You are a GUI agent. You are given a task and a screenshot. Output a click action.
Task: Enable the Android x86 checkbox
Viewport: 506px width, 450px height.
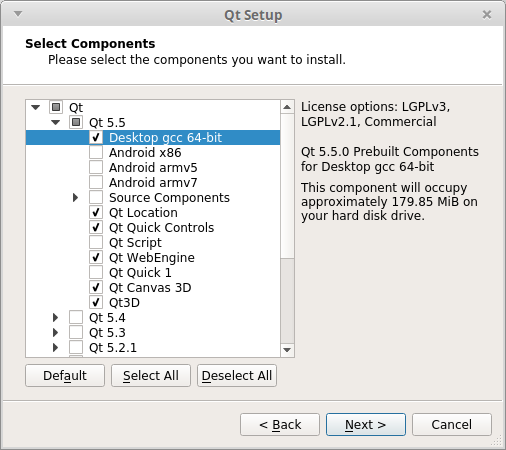[x=96, y=152]
